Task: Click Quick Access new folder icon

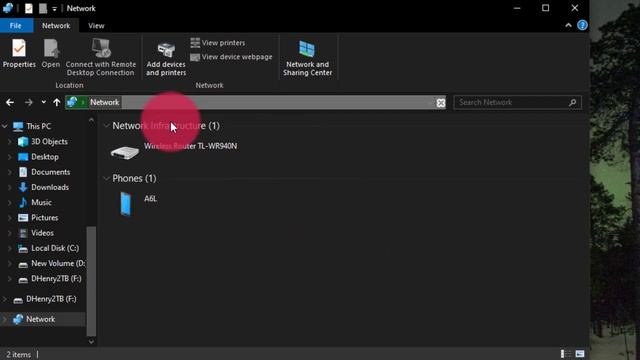Action: [42, 8]
